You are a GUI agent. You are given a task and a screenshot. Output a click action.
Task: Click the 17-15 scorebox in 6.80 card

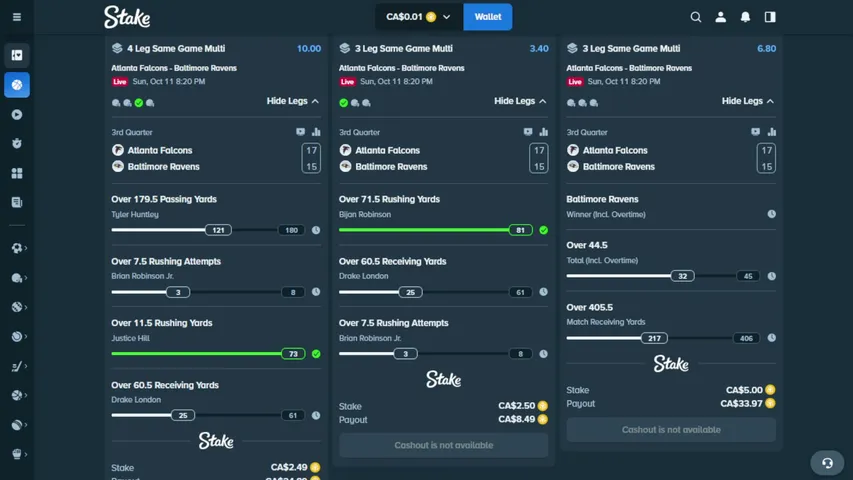point(766,158)
